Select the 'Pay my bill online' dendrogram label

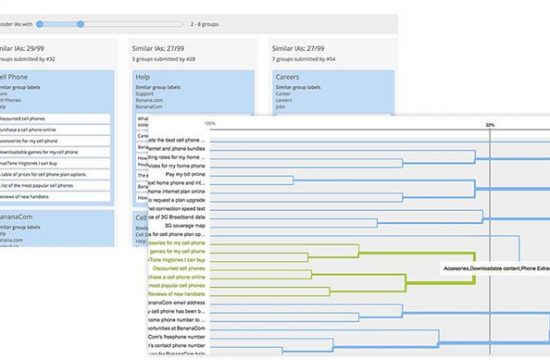185,174
